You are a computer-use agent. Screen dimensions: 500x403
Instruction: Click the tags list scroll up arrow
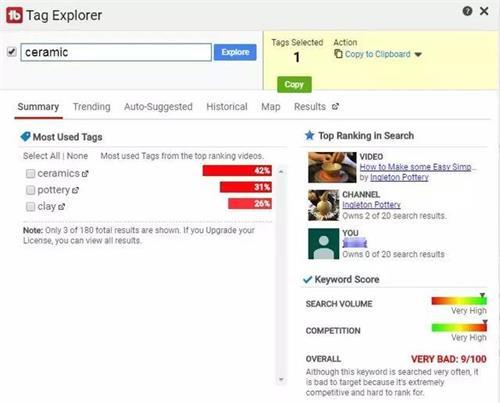pyautogui.click(x=281, y=172)
